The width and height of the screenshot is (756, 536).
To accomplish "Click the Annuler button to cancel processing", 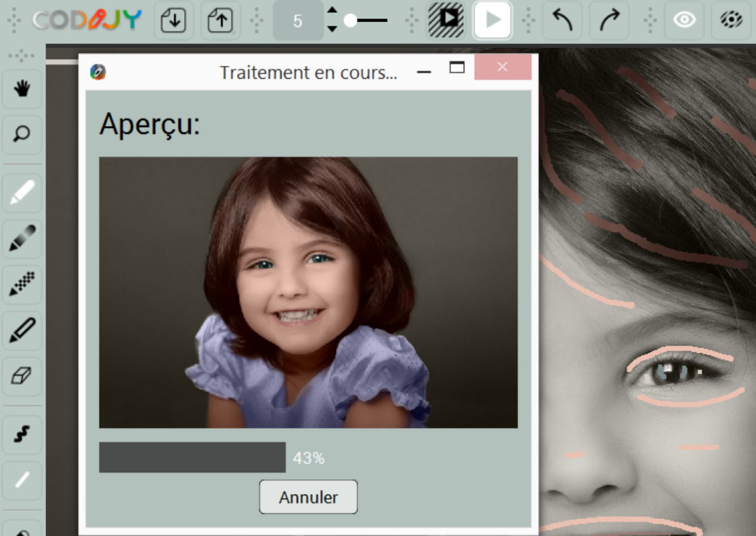I will 309,497.
